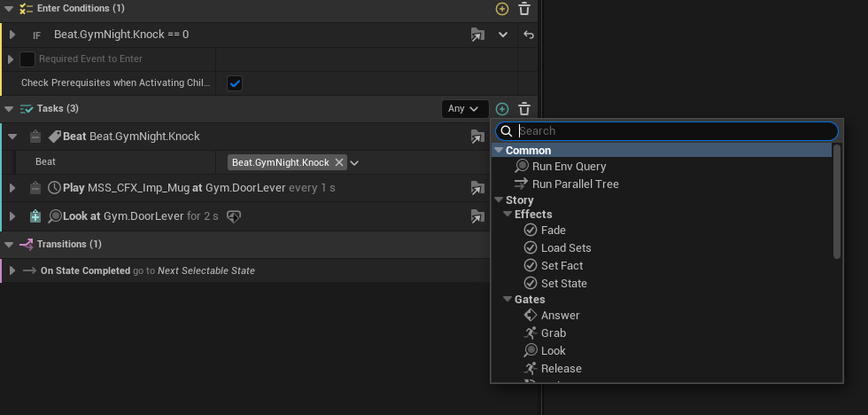Open the Any task completion dropdown
Screen dimensions: 868x415
[464, 108]
